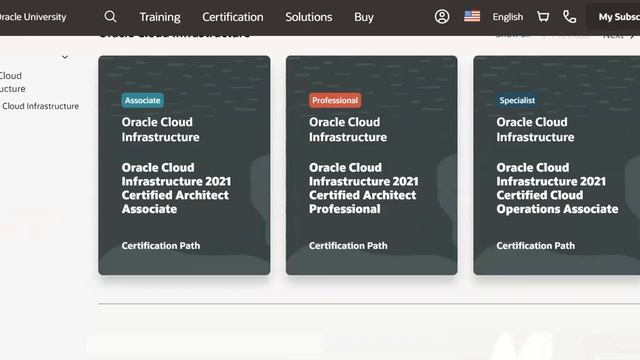This screenshot has width=640, height=360.
Task: Click Certification Path on the Professional card
Action: point(348,246)
